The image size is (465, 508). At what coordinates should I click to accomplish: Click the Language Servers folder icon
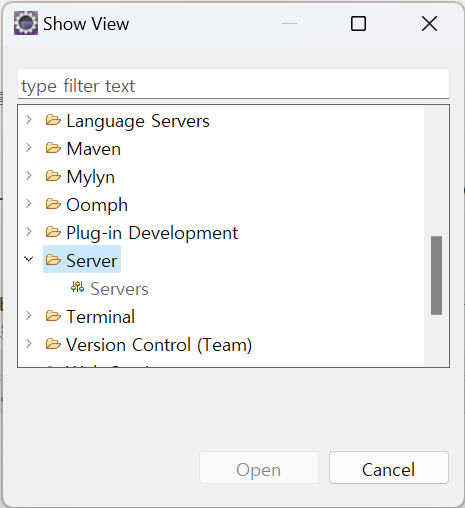pyautogui.click(x=53, y=120)
